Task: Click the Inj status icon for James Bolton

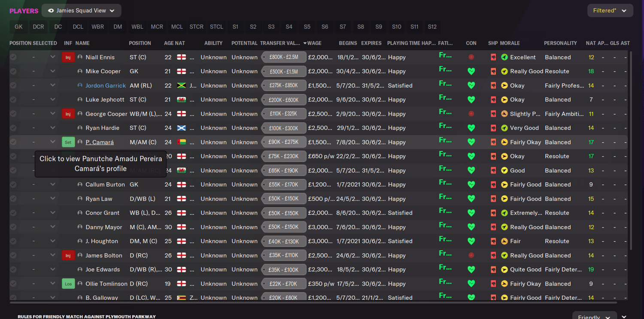Action: (x=68, y=255)
